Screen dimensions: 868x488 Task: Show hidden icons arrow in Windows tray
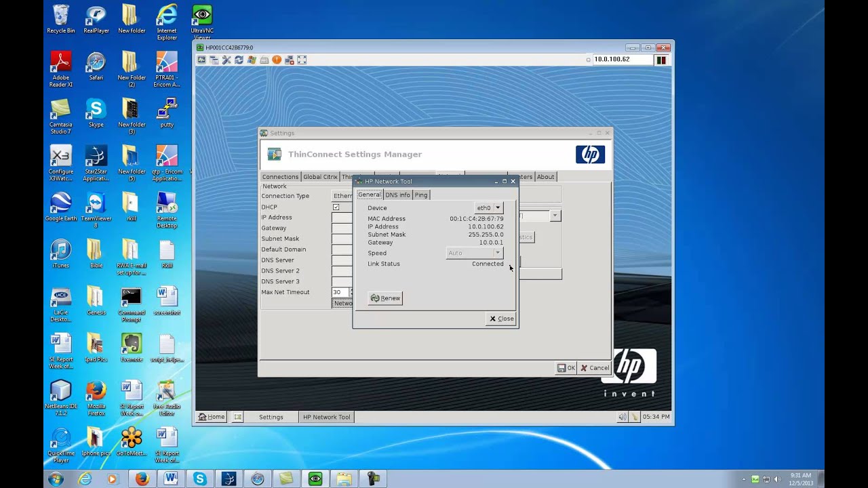pos(744,479)
